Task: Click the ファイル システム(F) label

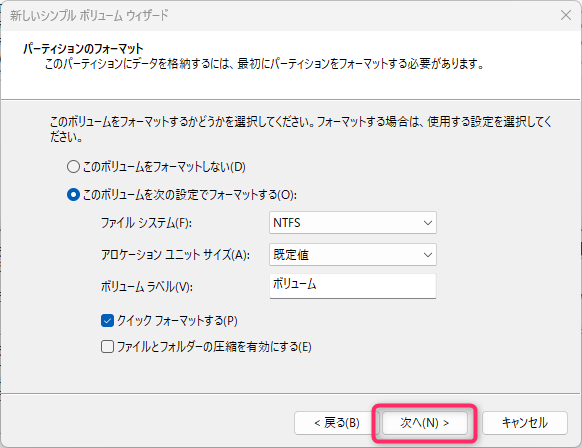Action: point(146,223)
